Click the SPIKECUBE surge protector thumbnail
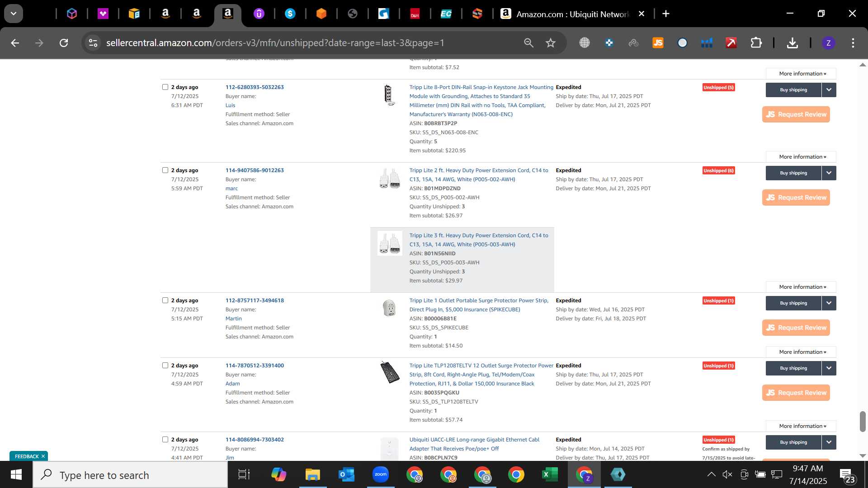The image size is (868, 488). (x=389, y=308)
